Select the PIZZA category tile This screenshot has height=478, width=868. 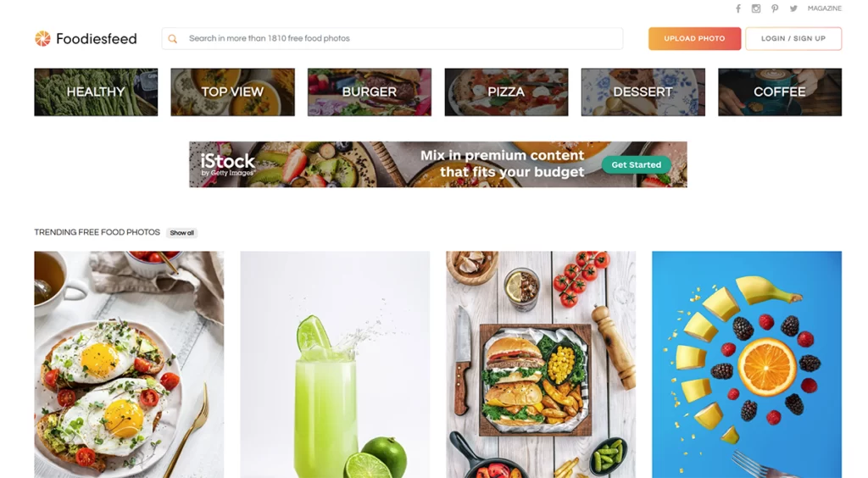pyautogui.click(x=506, y=92)
